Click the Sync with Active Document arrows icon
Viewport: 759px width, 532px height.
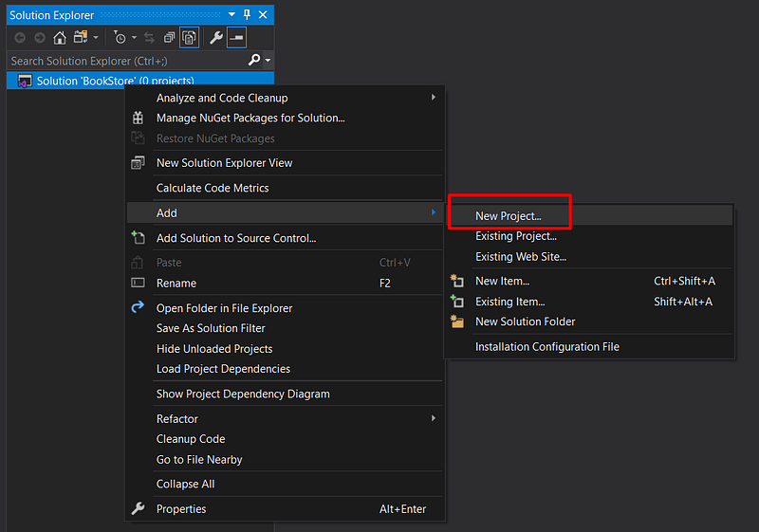149,38
